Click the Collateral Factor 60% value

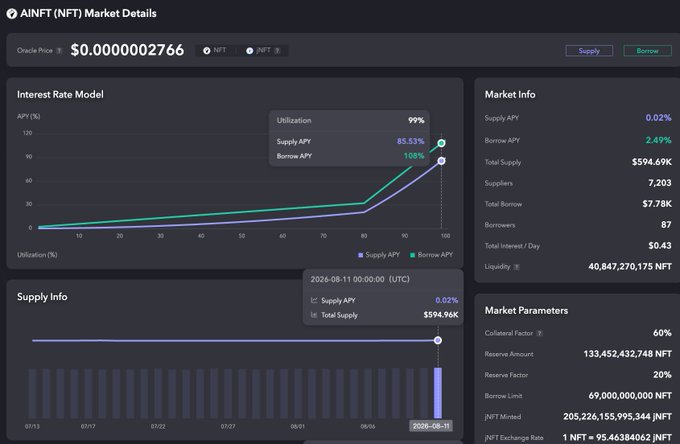point(662,333)
